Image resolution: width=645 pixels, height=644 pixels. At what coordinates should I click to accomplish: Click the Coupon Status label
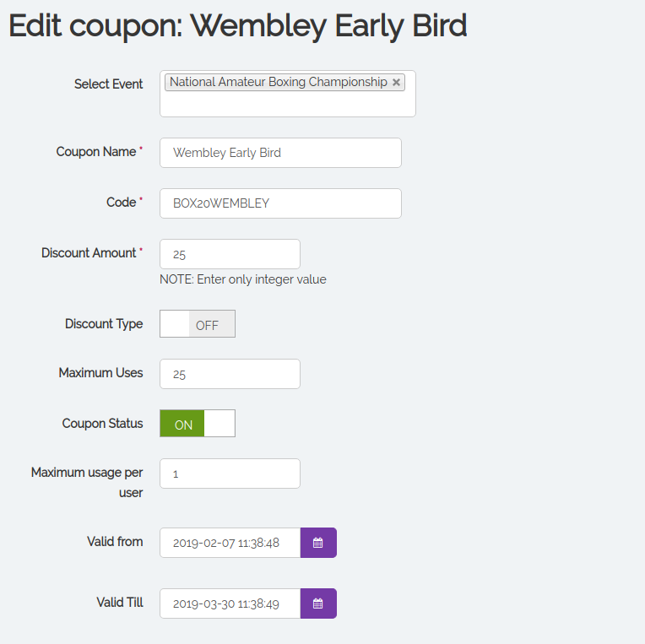click(x=102, y=424)
